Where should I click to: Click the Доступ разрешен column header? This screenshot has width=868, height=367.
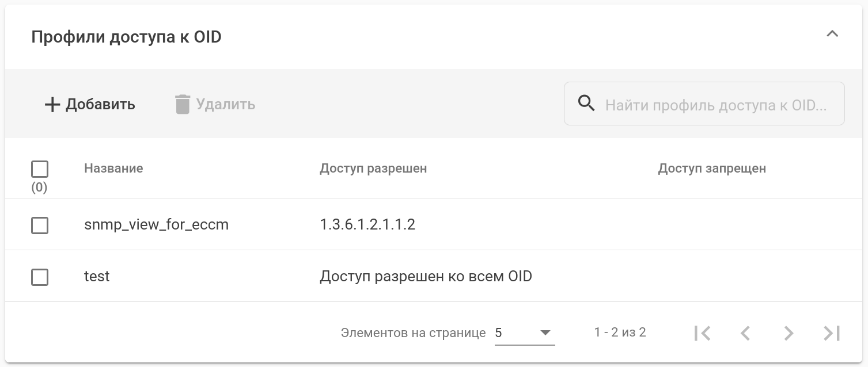pos(373,169)
